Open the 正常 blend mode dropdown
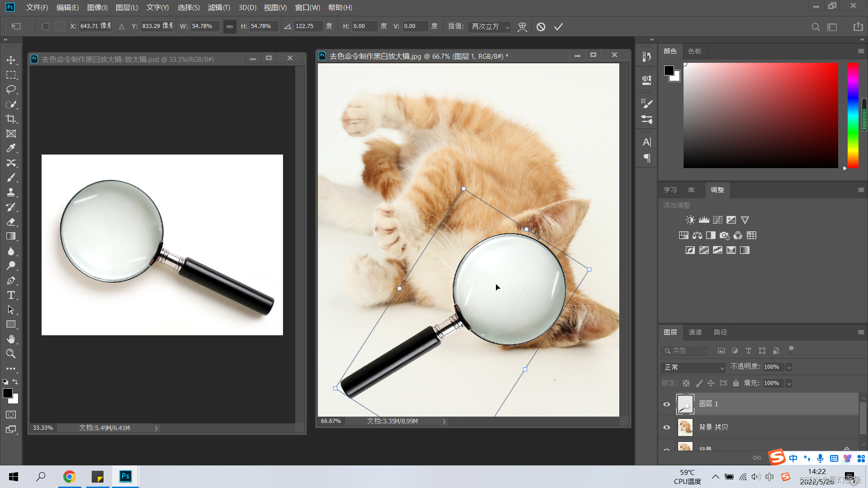The height and width of the screenshot is (488, 868). pyautogui.click(x=693, y=367)
